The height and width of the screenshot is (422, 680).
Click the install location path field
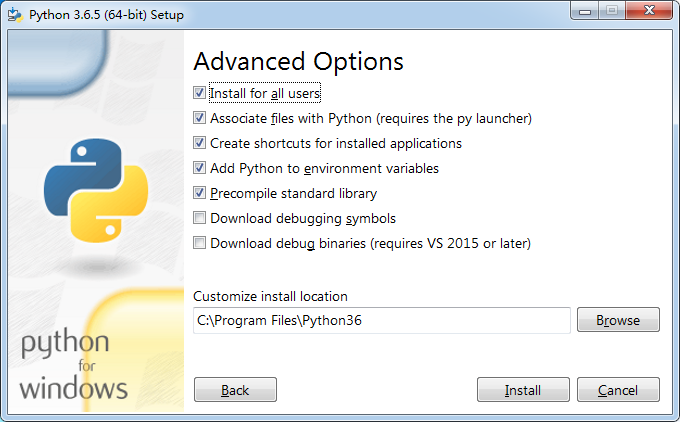point(381,320)
